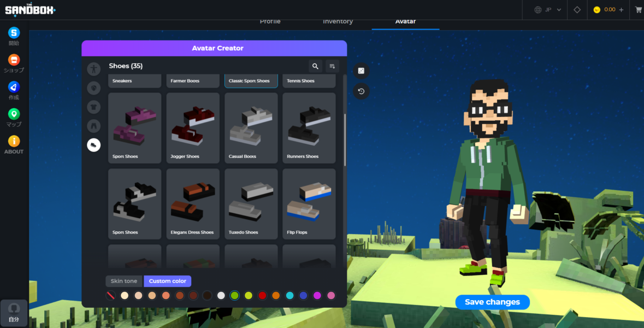Switch to Skin tone mode

tap(123, 281)
